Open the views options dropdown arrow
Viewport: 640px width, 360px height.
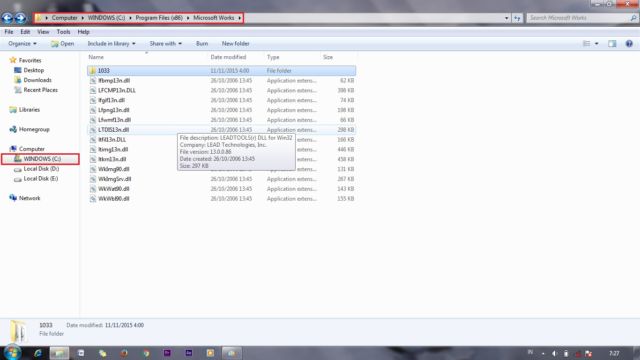point(596,44)
